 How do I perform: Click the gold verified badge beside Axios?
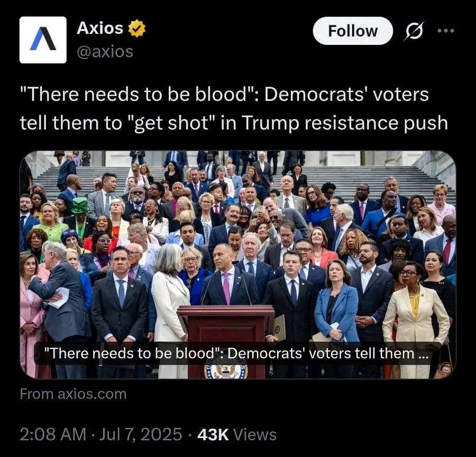pos(137,29)
